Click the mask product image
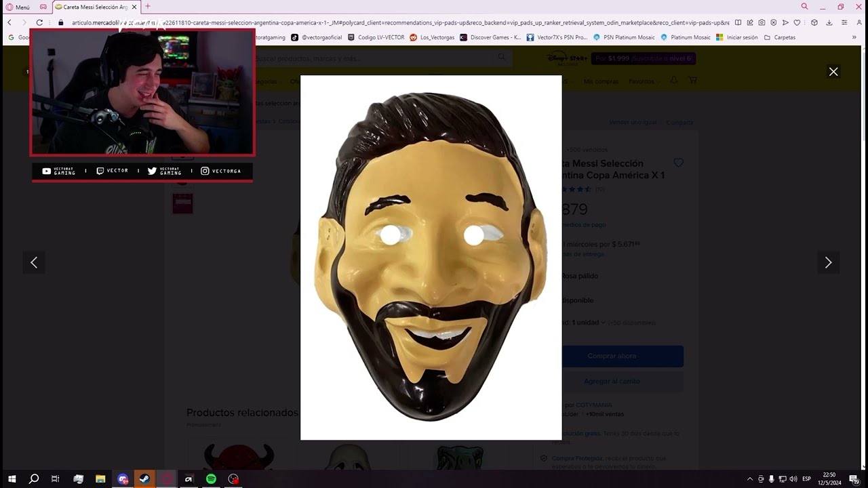This screenshot has width=868, height=488. click(x=431, y=258)
